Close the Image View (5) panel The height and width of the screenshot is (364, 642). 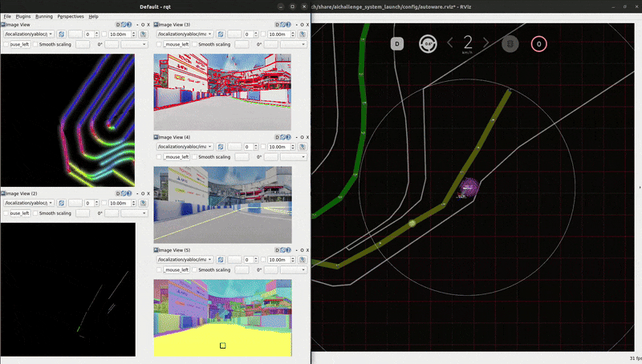pyautogui.click(x=307, y=250)
